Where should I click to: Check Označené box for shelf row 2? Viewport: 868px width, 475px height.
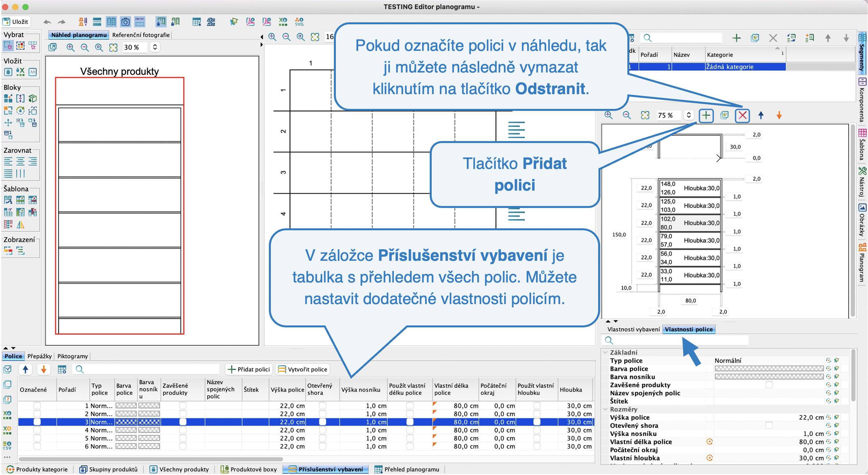tap(37, 414)
